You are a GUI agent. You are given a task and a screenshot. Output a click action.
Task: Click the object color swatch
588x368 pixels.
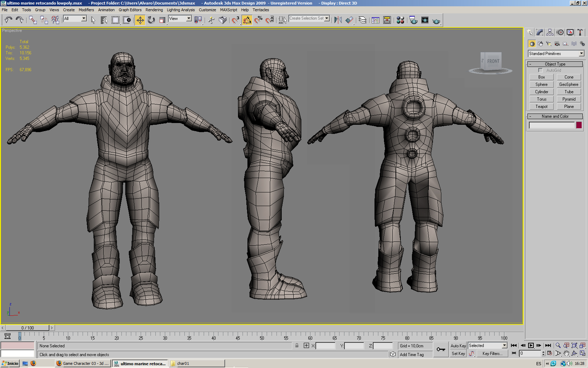click(x=579, y=125)
